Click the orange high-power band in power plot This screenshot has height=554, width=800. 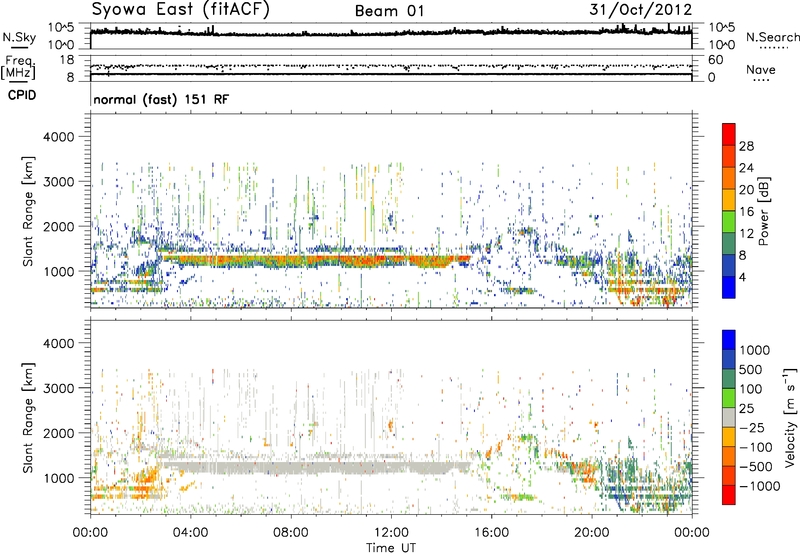316,261
